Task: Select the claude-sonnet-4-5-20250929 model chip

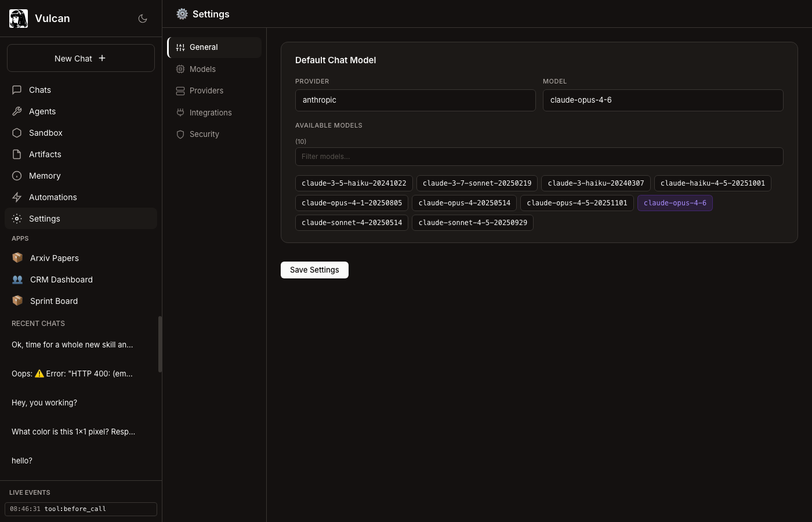Action: click(472, 223)
